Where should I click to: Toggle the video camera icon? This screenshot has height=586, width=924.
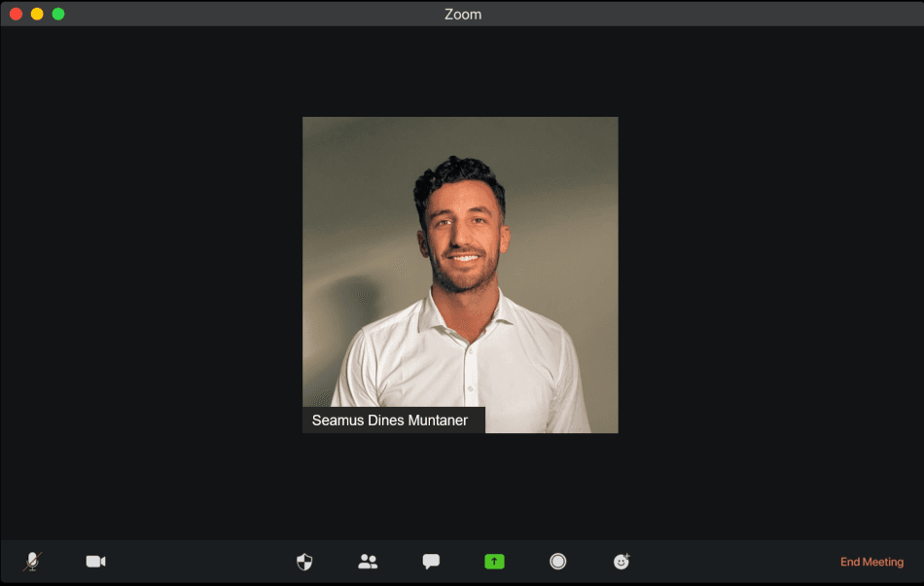pos(95,562)
